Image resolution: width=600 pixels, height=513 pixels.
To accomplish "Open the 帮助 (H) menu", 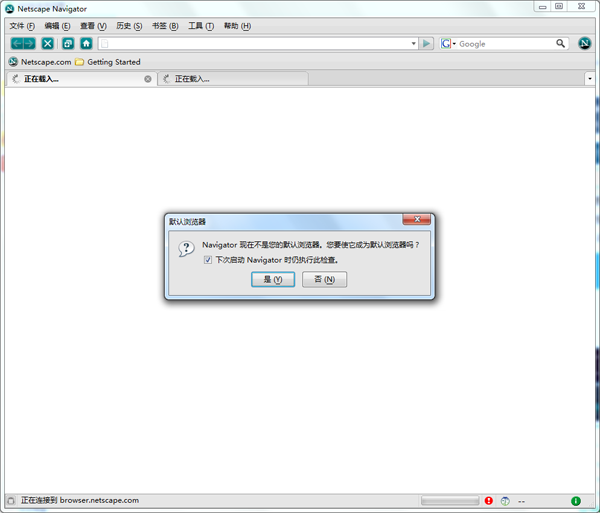I will pos(237,26).
